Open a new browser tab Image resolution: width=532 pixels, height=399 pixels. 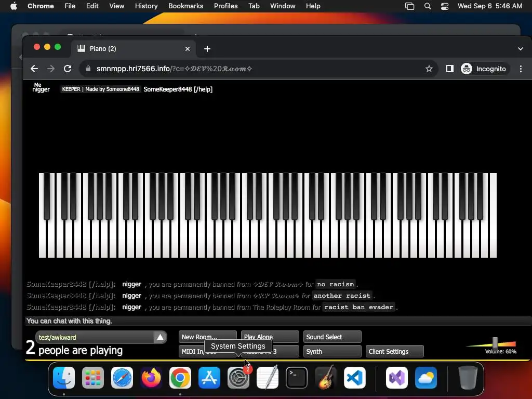pyautogui.click(x=207, y=49)
